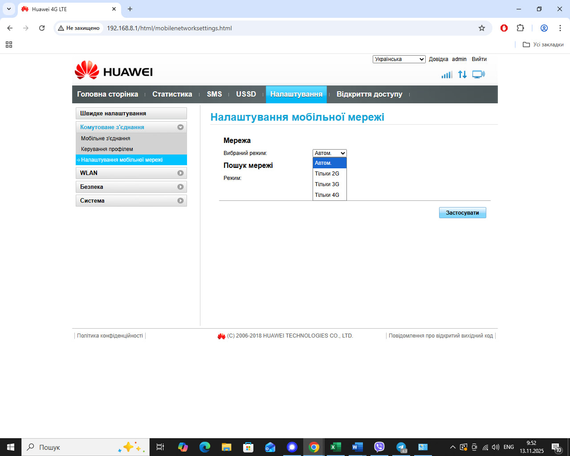Image resolution: width=570 pixels, height=456 pixels.
Task: Click the address bar URL
Action: [169, 28]
